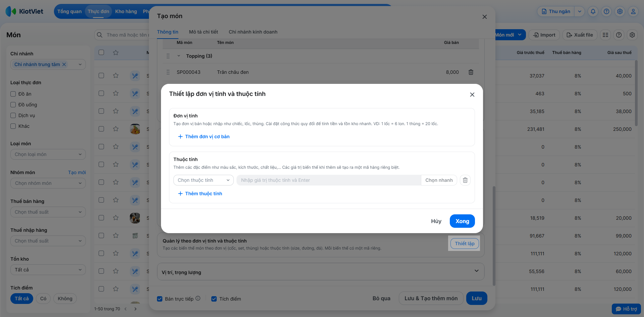This screenshot has height=317, width=644.
Task: Go to next page of item list
Action: (136, 309)
